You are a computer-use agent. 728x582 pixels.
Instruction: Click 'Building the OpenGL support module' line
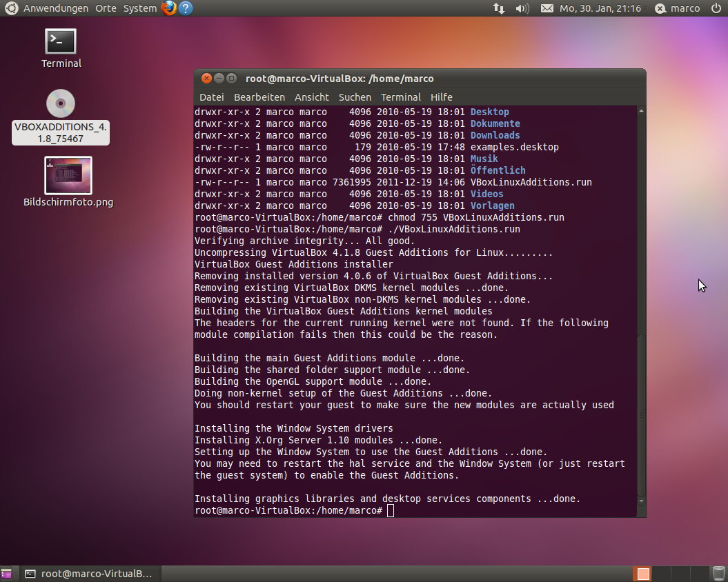click(x=313, y=381)
